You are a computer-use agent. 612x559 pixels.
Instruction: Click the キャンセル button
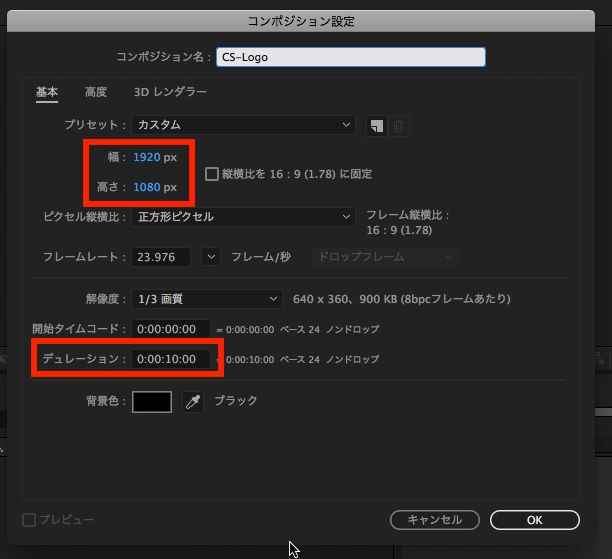click(x=435, y=520)
